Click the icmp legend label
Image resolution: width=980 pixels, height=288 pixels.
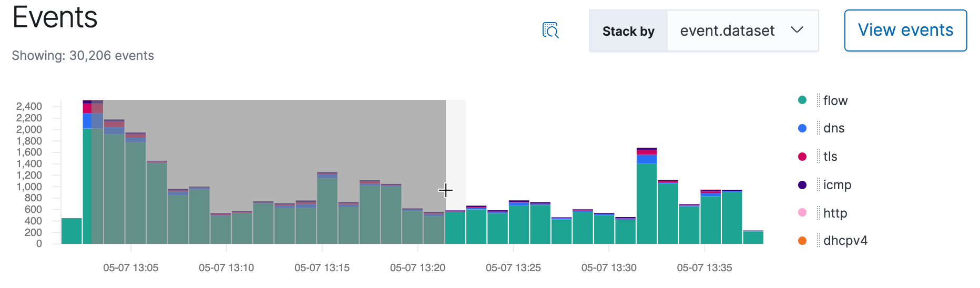coord(837,185)
